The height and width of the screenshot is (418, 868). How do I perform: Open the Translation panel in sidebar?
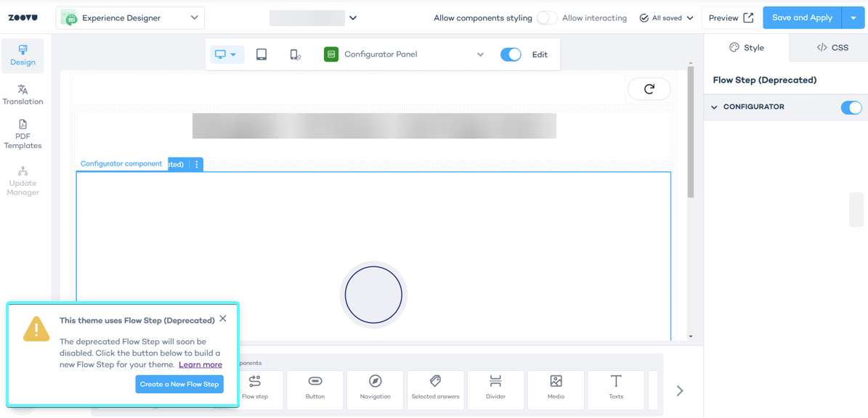[23, 94]
